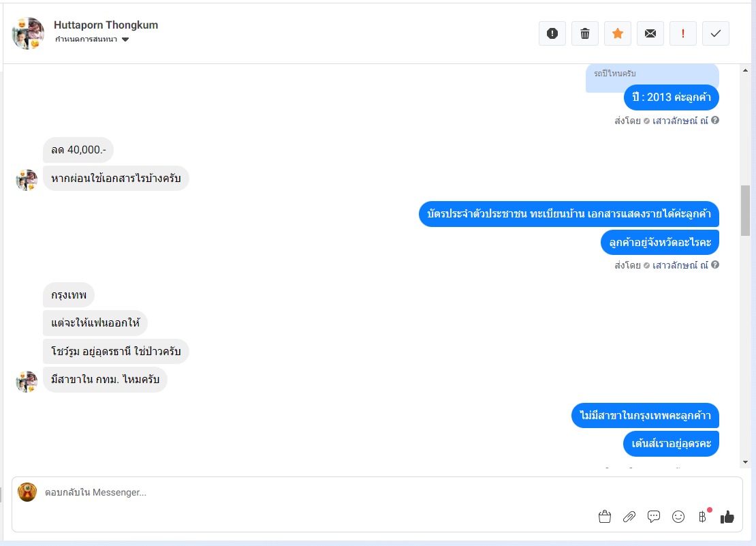
Task: Mark conversation unread with envelope icon
Action: coord(650,33)
